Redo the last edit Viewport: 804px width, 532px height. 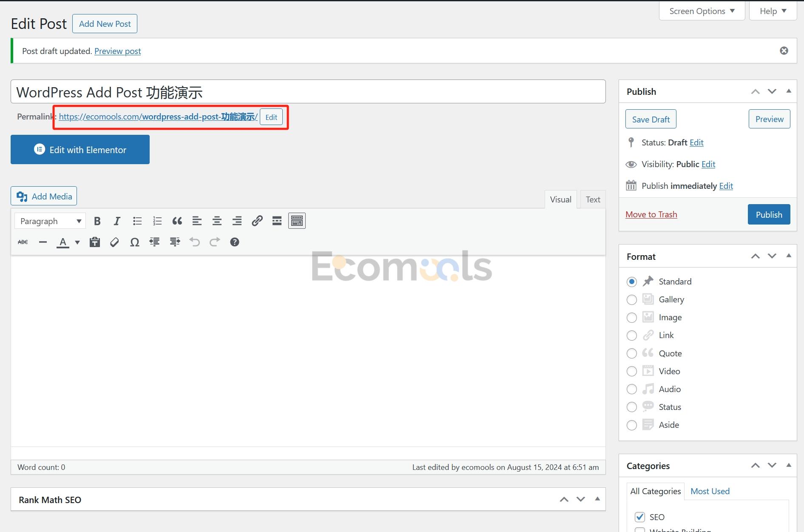click(215, 242)
